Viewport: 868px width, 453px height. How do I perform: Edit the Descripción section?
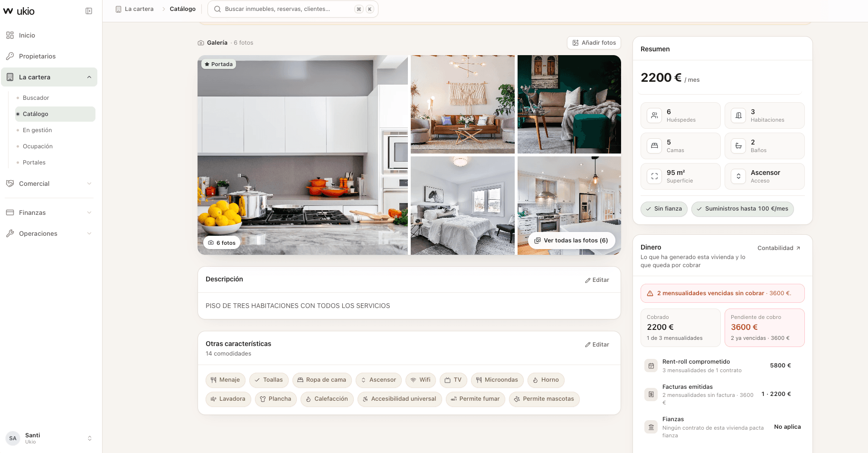coord(597,280)
